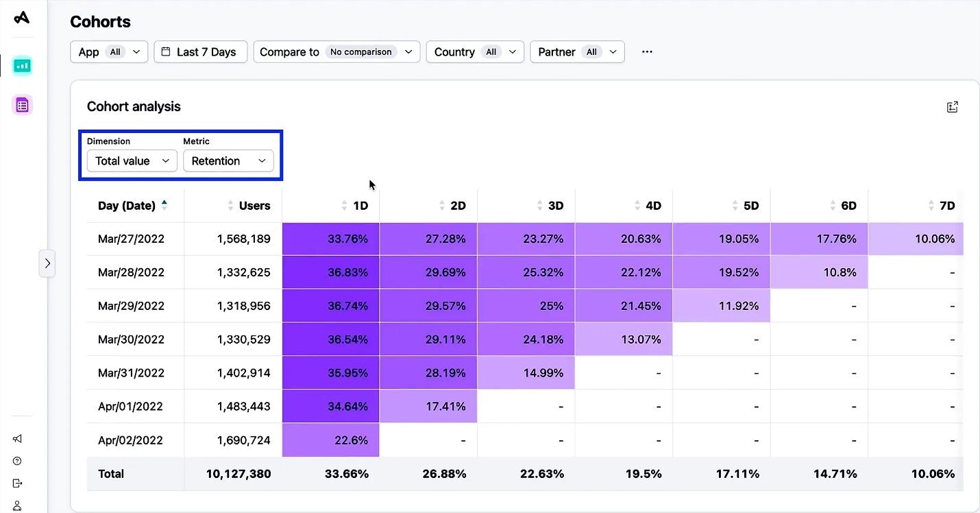Screen dimensions: 980x513
Task: Click the 36.83% retention cell
Action: (330, 272)
